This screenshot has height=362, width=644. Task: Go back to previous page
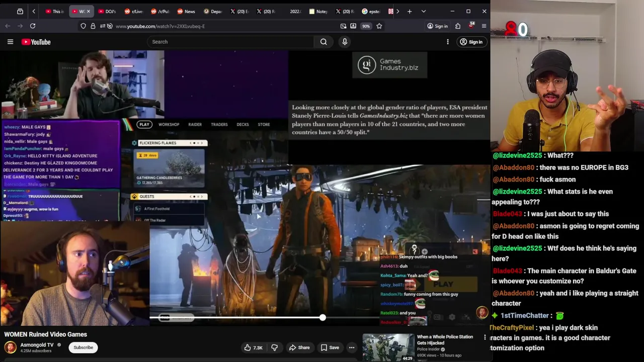point(8,26)
